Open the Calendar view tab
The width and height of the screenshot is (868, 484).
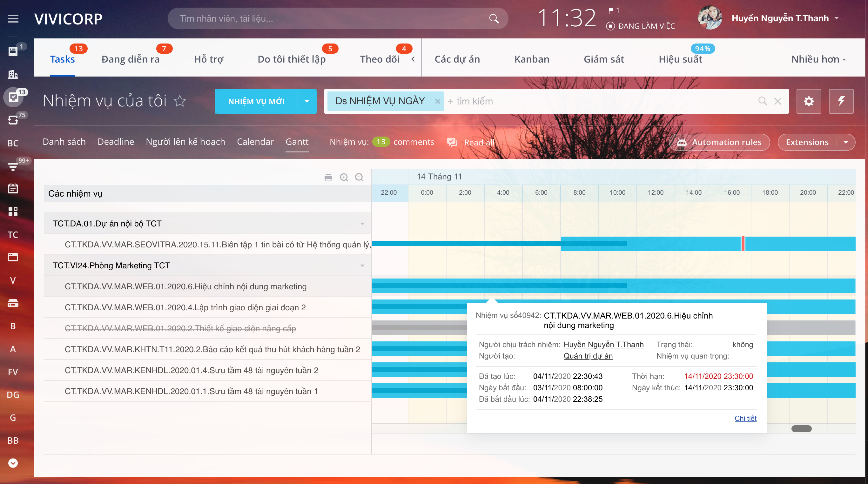pos(255,142)
